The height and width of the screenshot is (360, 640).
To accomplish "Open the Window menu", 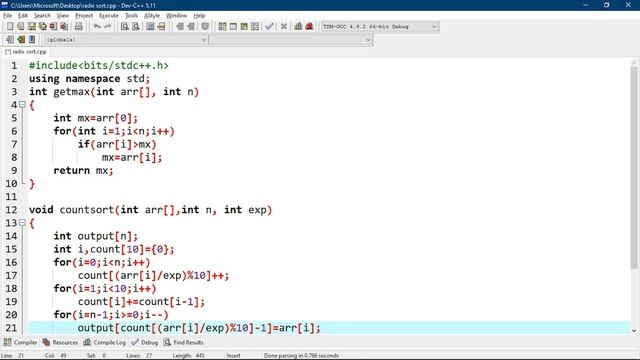I will 176,16.
